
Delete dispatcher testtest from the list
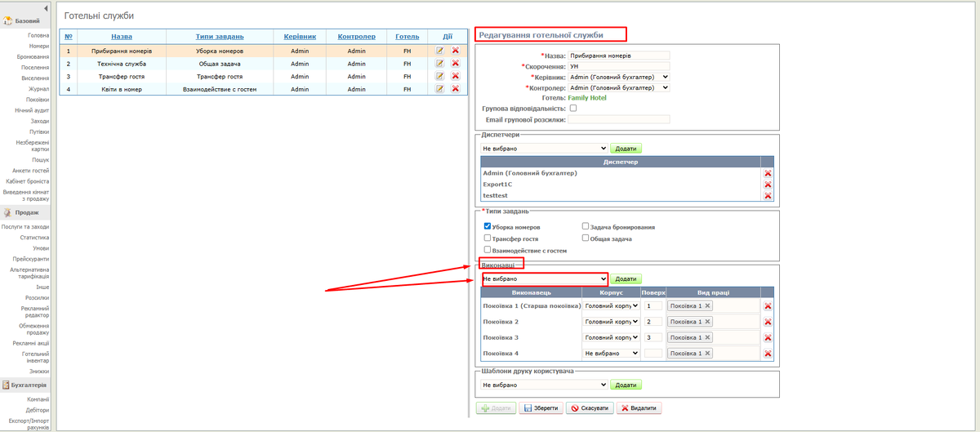coord(768,196)
